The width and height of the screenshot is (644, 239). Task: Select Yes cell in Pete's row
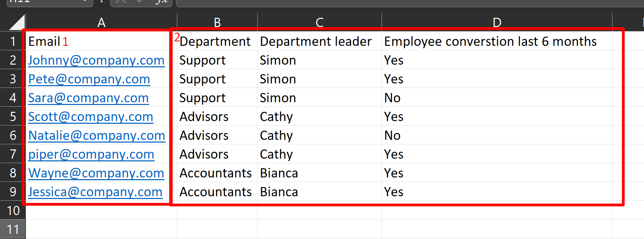click(x=497, y=79)
